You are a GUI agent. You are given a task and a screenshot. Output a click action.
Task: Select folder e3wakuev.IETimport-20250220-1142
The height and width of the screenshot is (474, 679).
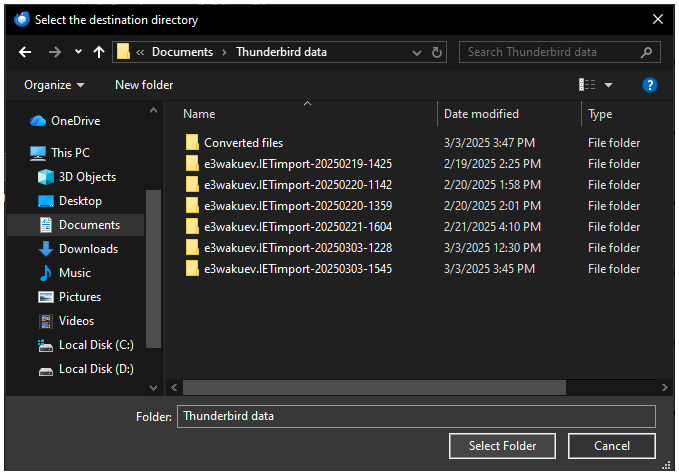(x=289, y=185)
